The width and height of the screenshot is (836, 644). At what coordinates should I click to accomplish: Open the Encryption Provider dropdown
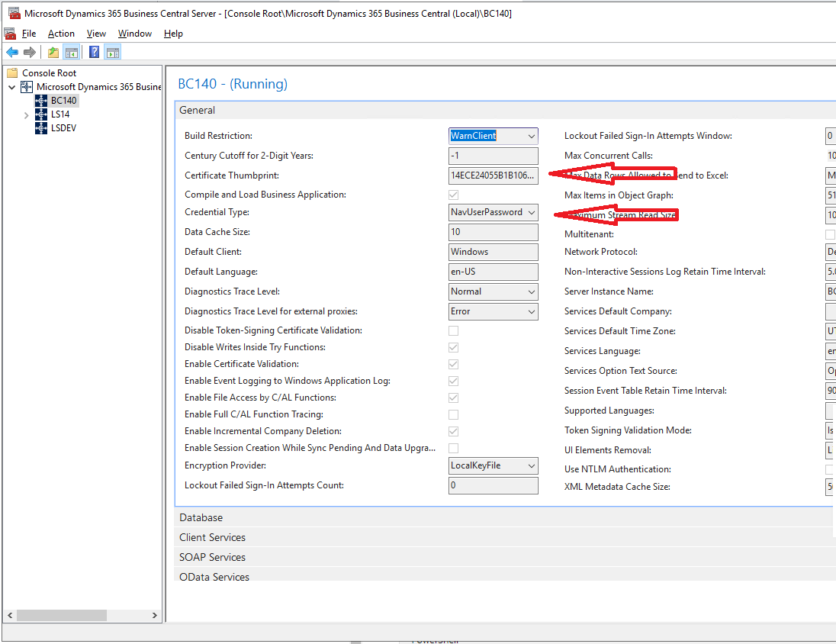point(494,465)
